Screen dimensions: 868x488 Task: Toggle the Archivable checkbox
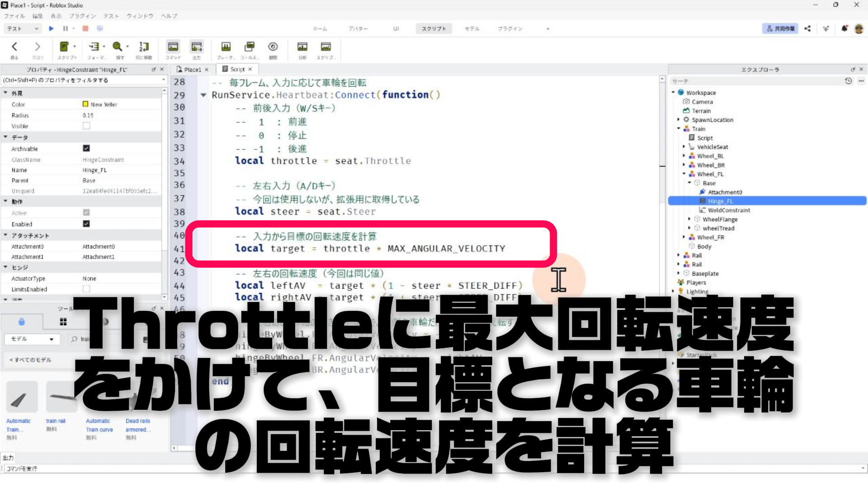(x=86, y=148)
